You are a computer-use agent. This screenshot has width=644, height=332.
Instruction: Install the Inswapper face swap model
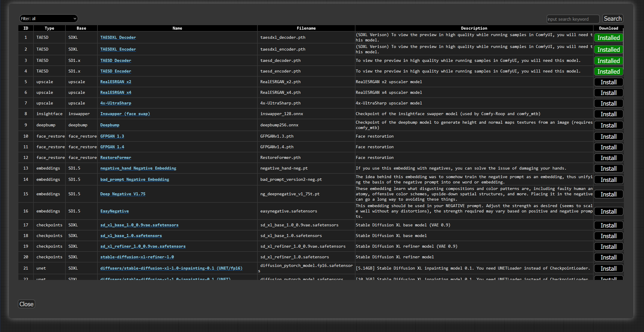pyautogui.click(x=608, y=114)
